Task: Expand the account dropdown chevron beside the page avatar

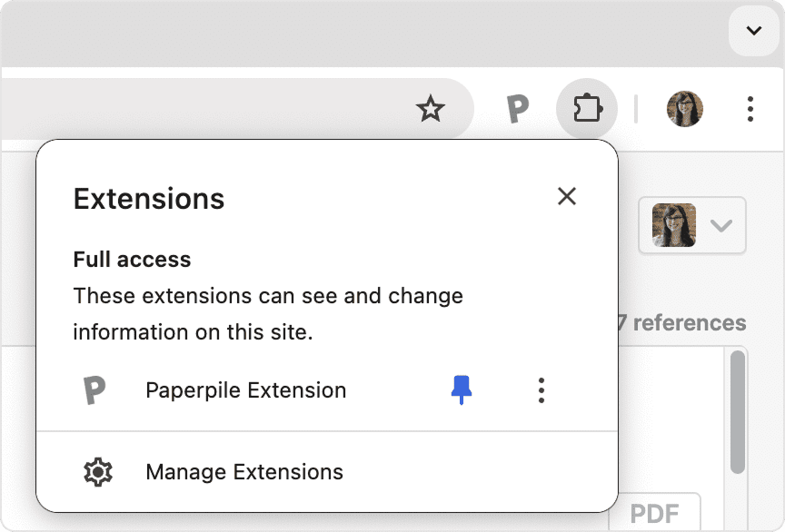Action: (x=720, y=225)
